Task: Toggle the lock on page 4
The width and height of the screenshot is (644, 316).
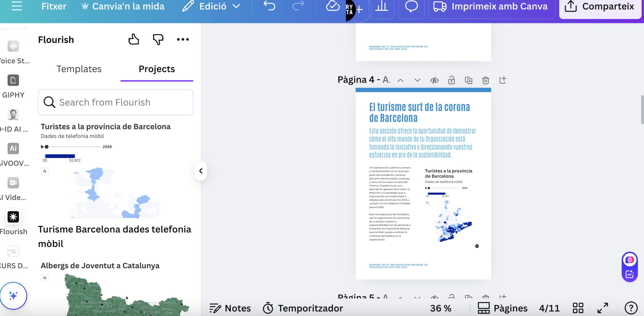Action: tap(451, 80)
